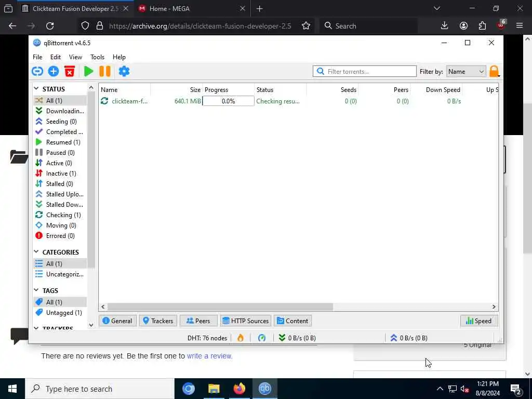
Task: Select Checking (1) status filter
Action: (60, 215)
